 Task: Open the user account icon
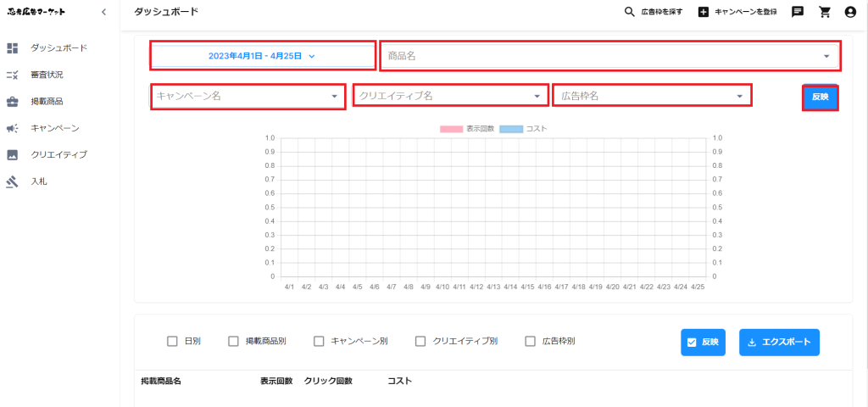tap(850, 12)
